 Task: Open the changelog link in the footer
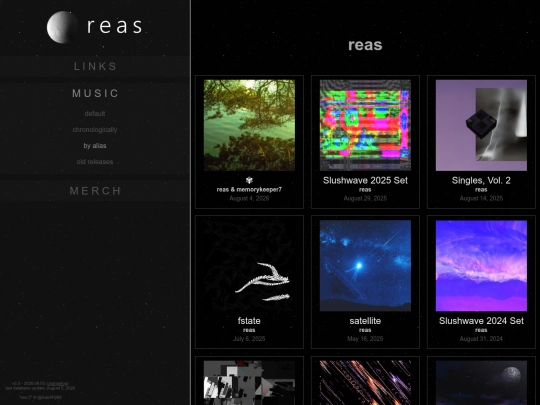[x=58, y=383]
